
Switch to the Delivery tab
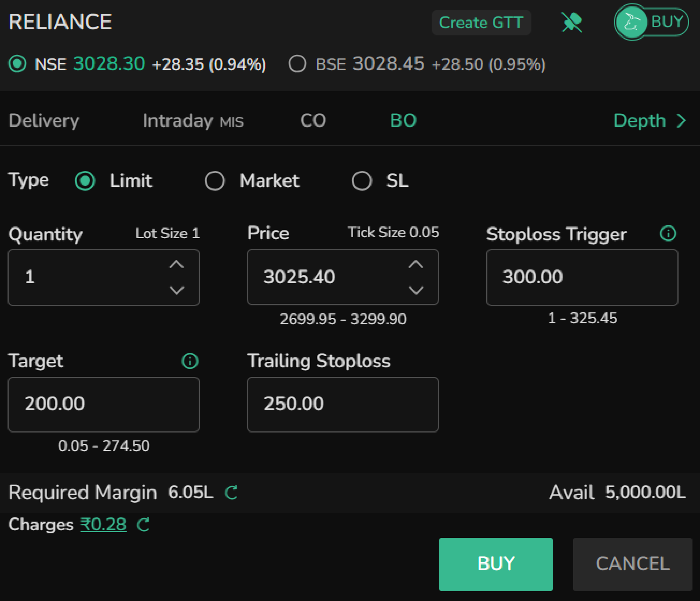coord(44,120)
